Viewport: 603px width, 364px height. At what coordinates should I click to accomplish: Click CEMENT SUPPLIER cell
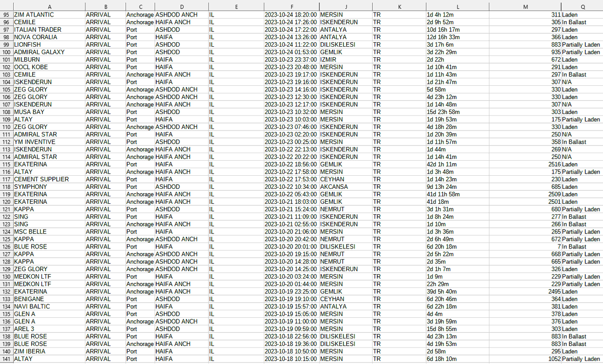49,179
